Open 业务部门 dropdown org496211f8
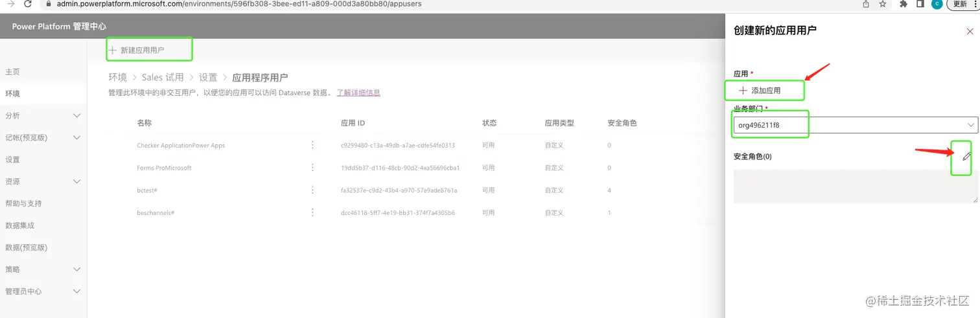This screenshot has height=318, width=980. (x=856, y=125)
